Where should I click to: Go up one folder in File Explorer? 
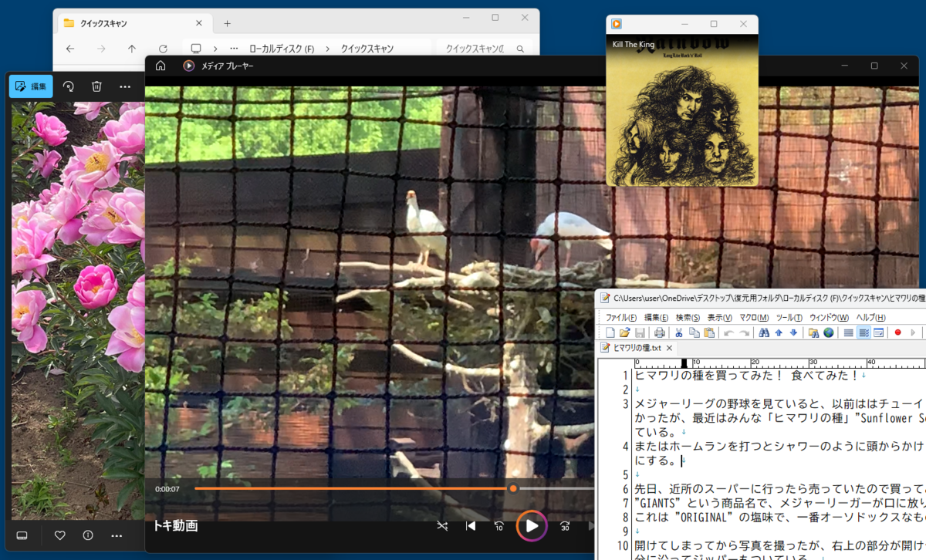[132, 49]
